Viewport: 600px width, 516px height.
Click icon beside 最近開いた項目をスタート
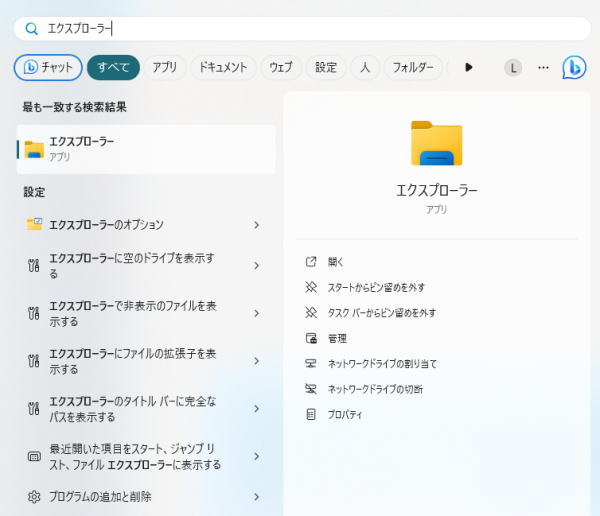pos(34,456)
